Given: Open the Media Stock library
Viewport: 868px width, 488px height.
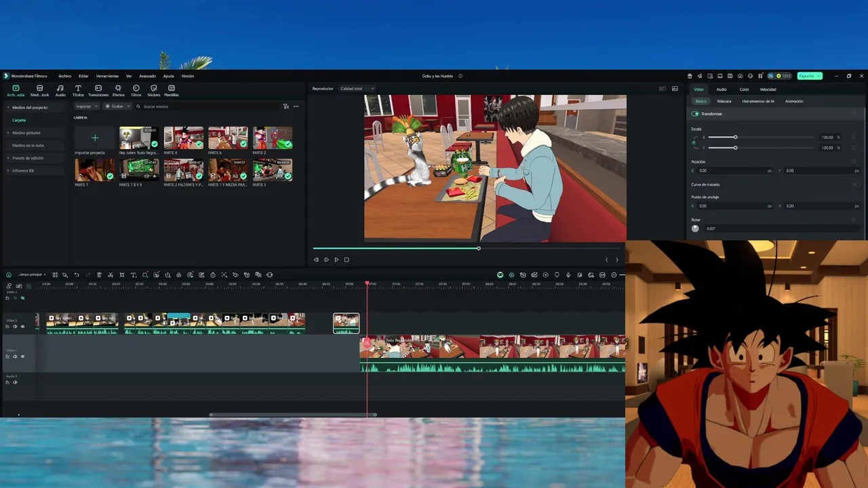Looking at the screenshot, I should (x=39, y=91).
